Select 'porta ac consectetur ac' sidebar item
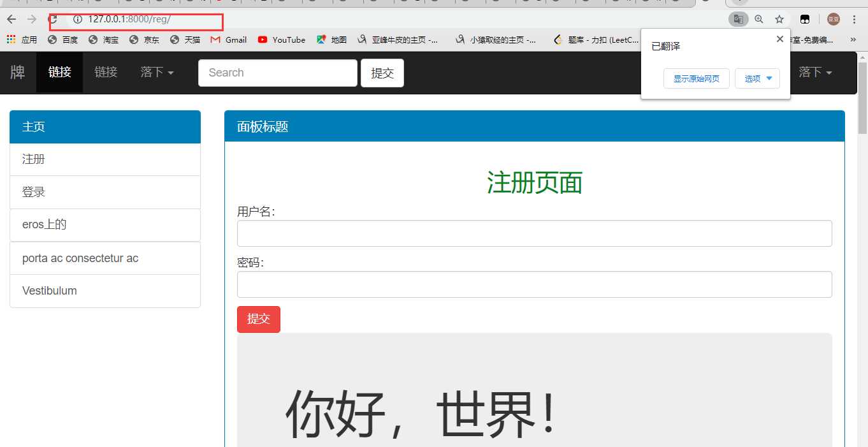The width and height of the screenshot is (868, 447). click(105, 258)
